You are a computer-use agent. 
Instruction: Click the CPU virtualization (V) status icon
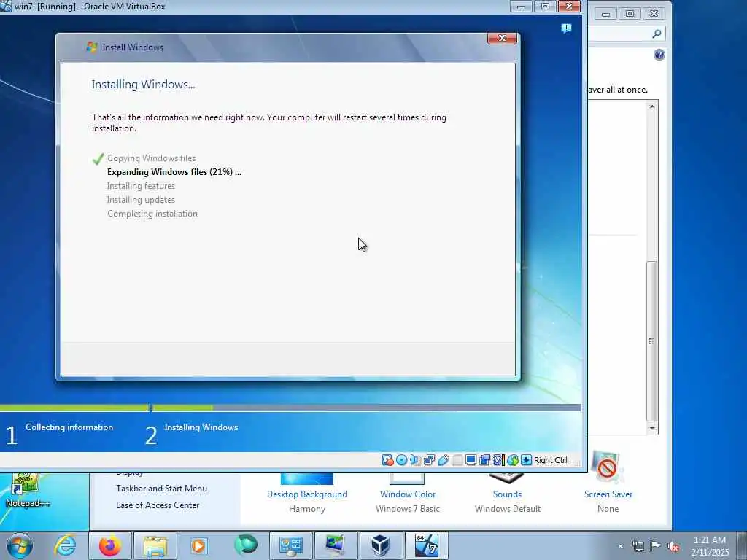point(498,460)
